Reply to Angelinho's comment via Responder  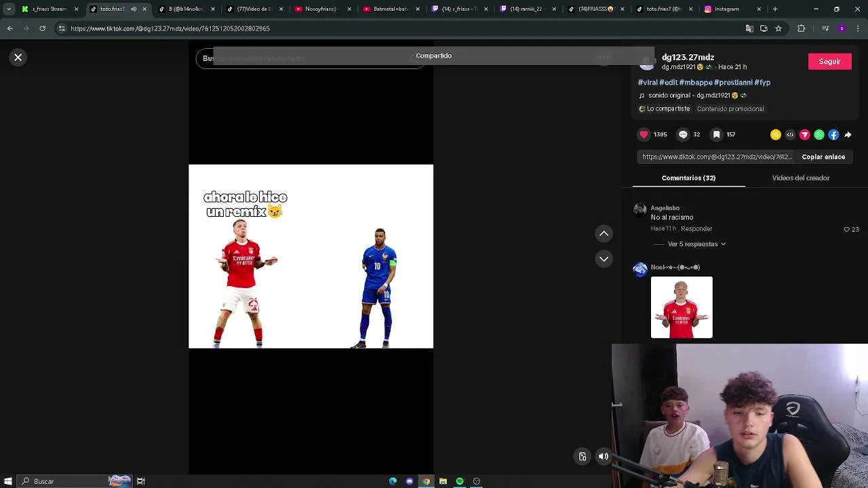pos(696,229)
